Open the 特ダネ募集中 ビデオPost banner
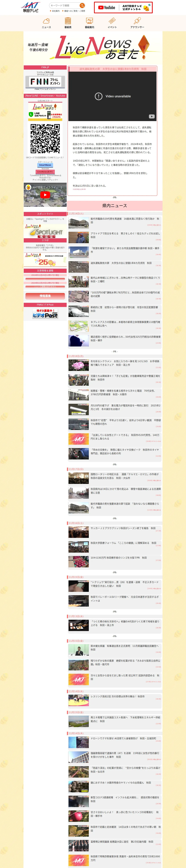Screen dimensions: 186x868 (x=45, y=313)
